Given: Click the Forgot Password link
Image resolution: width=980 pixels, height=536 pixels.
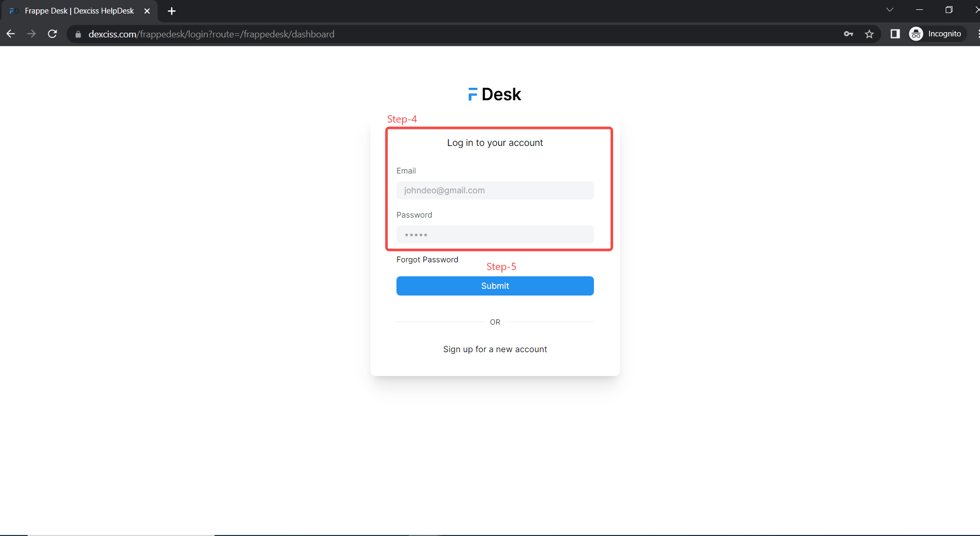Looking at the screenshot, I should [x=427, y=260].
